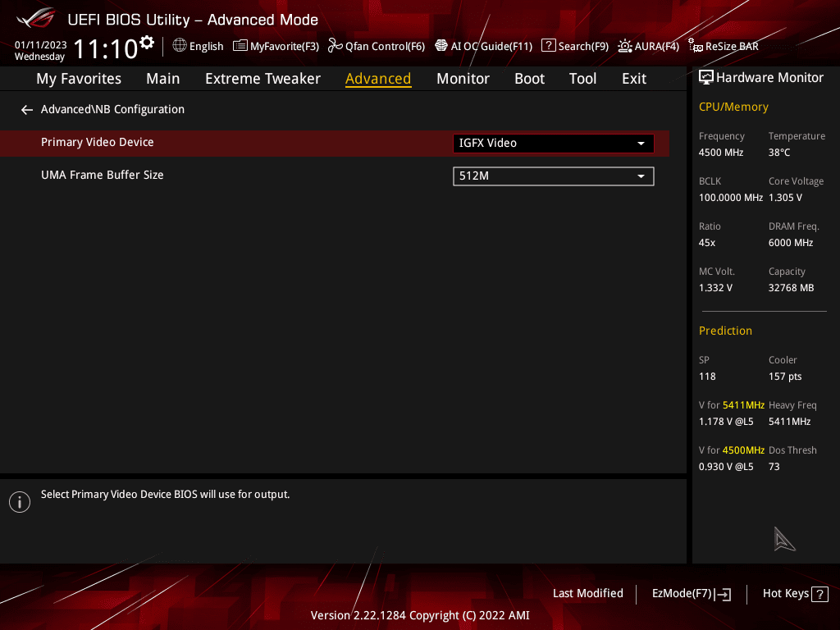Click the Hardware Monitor display icon
This screenshot has height=630, width=840.
tap(706, 78)
